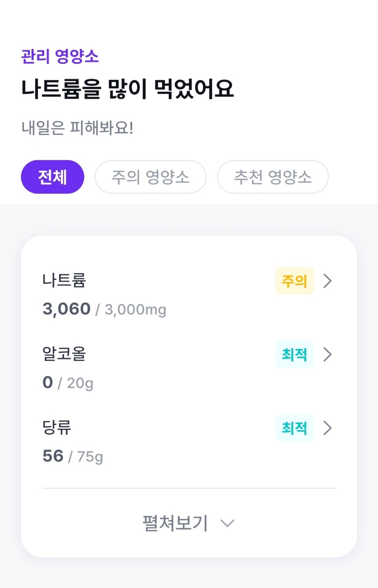The width and height of the screenshot is (378, 588).
Task: Switch to the 추천 영양소 filter
Action: 273,177
